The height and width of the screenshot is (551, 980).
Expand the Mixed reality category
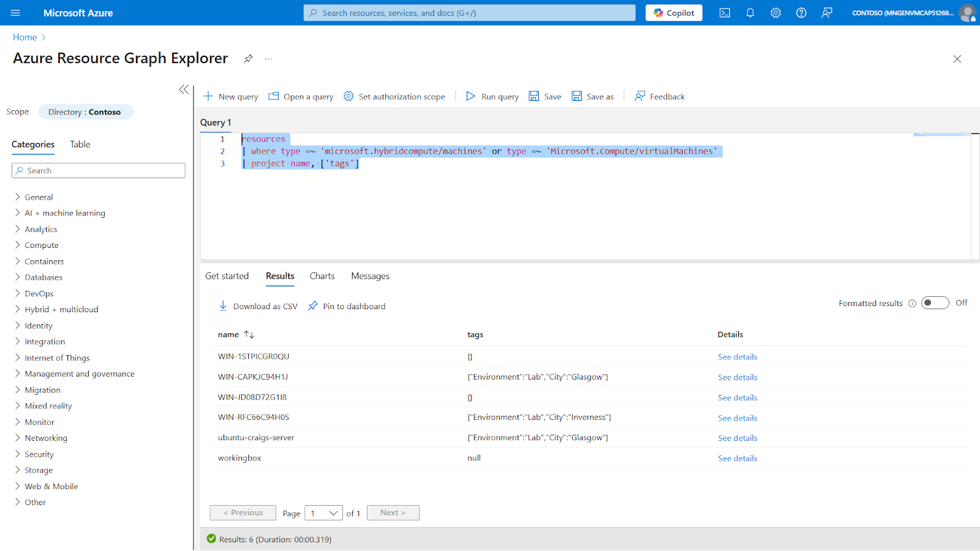click(43, 406)
